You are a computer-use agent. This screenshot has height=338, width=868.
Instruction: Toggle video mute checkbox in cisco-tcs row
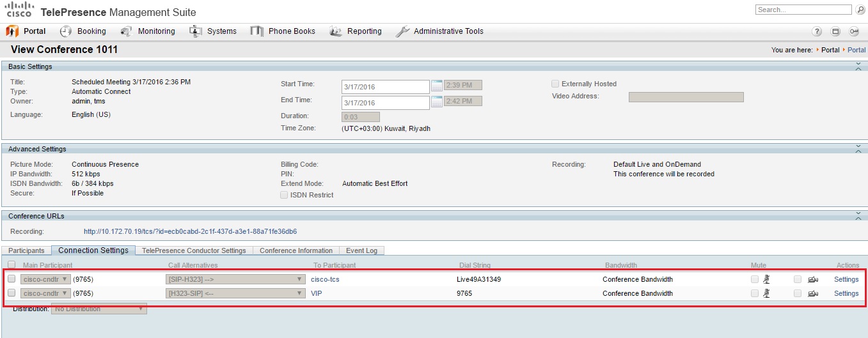pos(798,279)
